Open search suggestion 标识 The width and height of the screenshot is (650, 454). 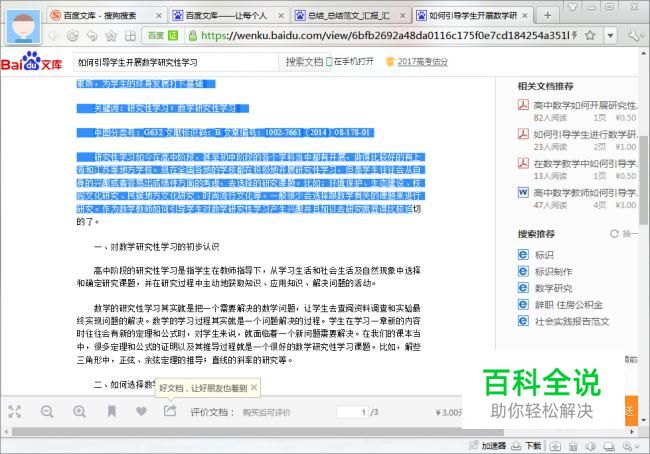point(544,255)
